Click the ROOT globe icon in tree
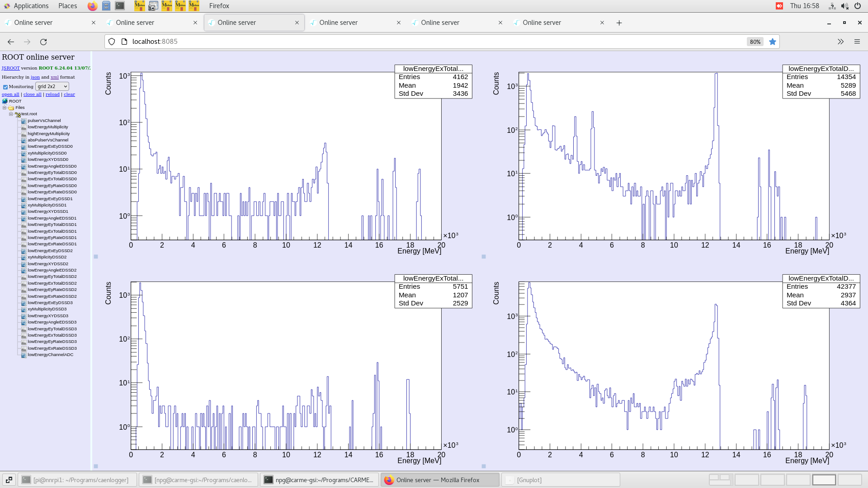The width and height of the screenshot is (868, 488). point(5,101)
